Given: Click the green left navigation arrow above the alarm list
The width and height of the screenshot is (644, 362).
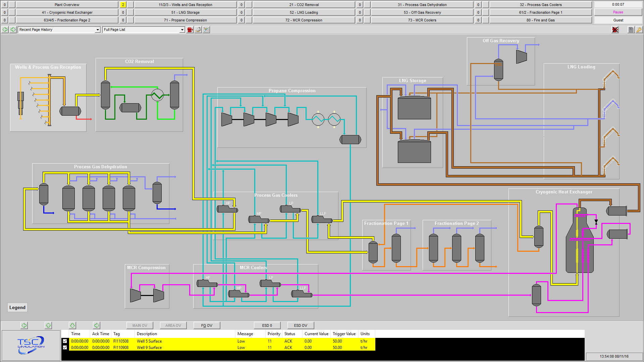Looking at the screenshot, I should point(24,325).
